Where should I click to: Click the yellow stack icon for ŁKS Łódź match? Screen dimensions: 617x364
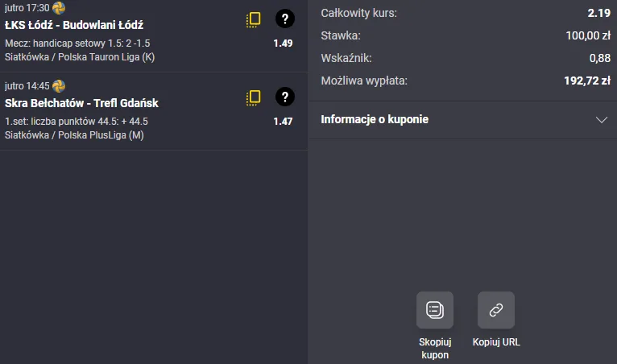(x=254, y=20)
